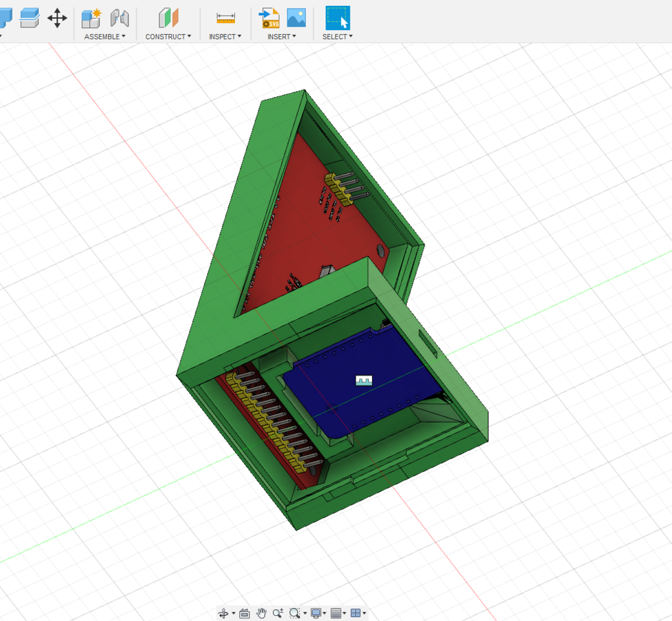Screen dimensions: 672x621
Task: Open the ASSEMBLE dropdown menu
Action: pos(104,37)
